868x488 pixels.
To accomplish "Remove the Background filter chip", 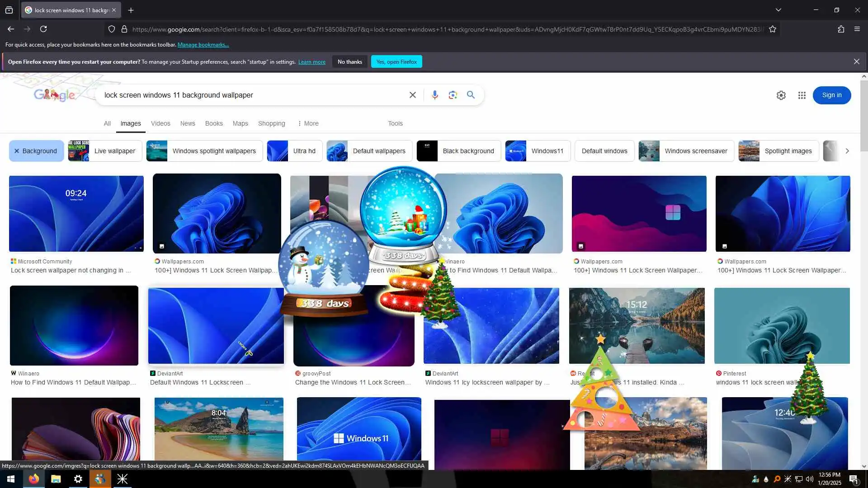I will 17,151.
